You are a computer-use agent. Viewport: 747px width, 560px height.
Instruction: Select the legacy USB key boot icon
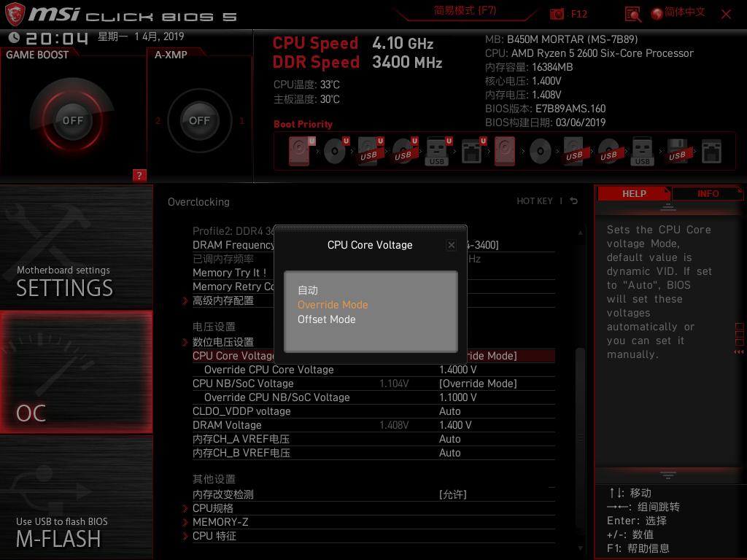tap(643, 152)
